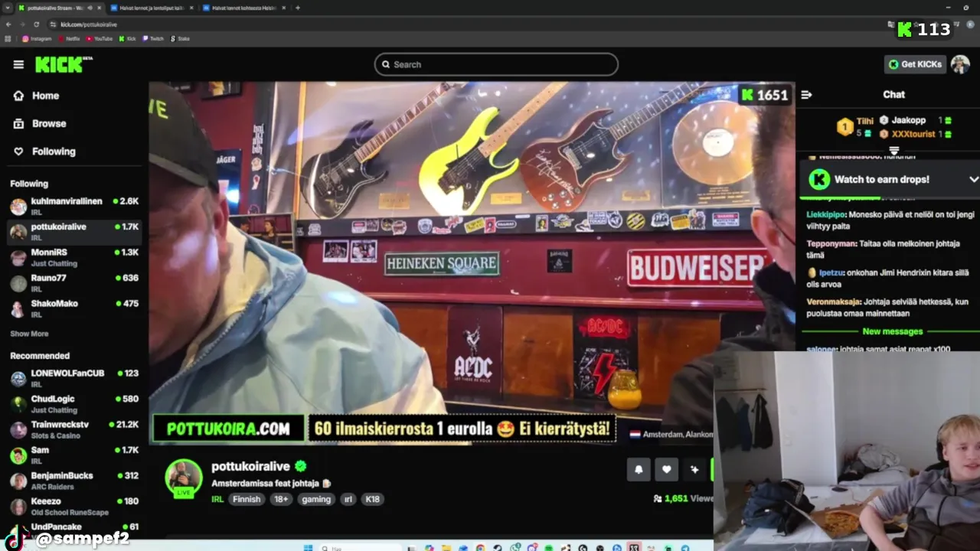Open the Kick bookmark
Screen dimensions: 980x551
point(128,38)
